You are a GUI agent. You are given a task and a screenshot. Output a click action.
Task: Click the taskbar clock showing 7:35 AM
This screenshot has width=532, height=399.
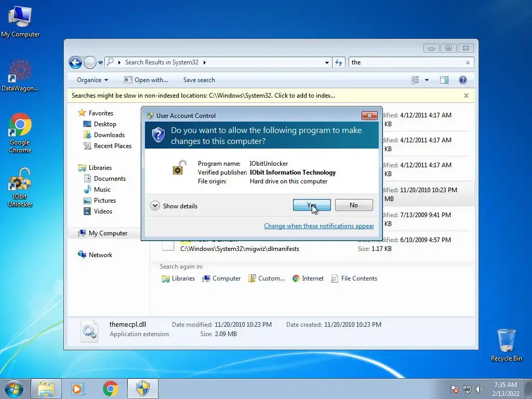506,389
